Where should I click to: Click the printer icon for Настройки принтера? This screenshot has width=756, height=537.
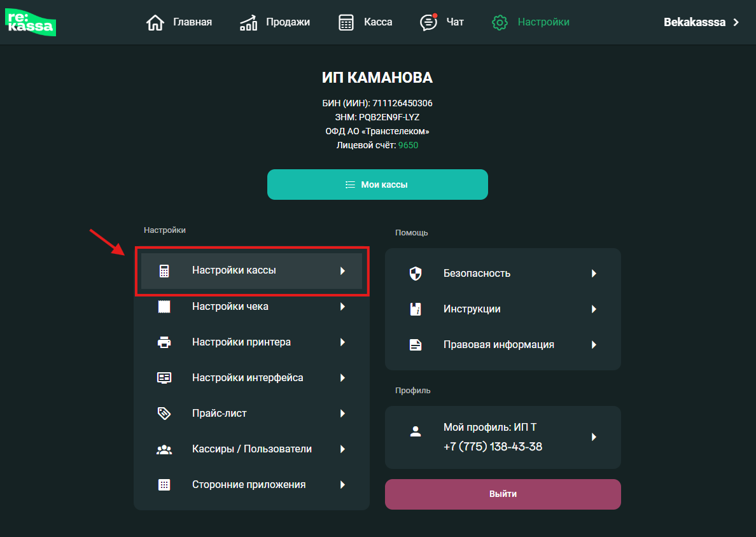click(164, 342)
